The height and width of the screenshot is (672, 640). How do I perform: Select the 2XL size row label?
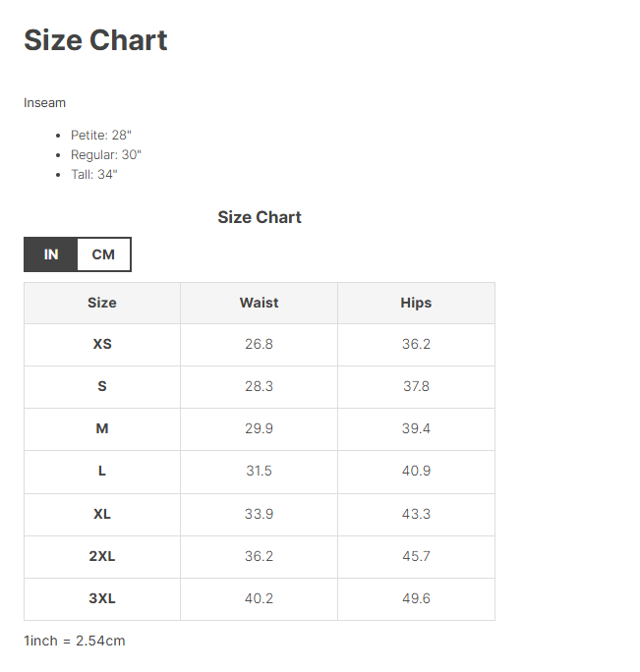pos(102,556)
